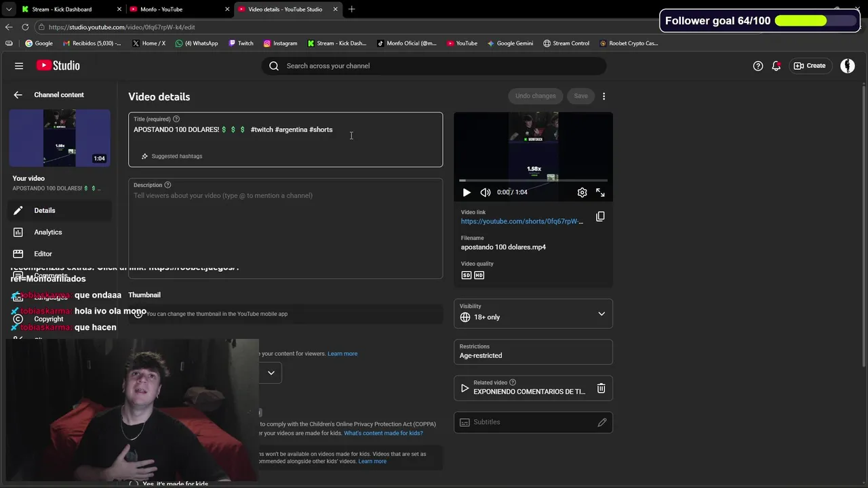This screenshot has height=488, width=868.
Task: Click the Save button
Action: tap(581, 96)
